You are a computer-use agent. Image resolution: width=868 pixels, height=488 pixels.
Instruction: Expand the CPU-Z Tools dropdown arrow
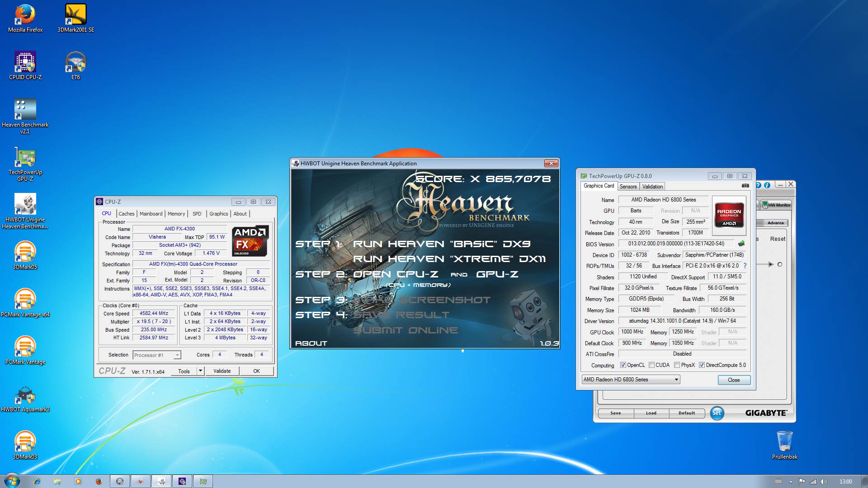click(x=200, y=371)
